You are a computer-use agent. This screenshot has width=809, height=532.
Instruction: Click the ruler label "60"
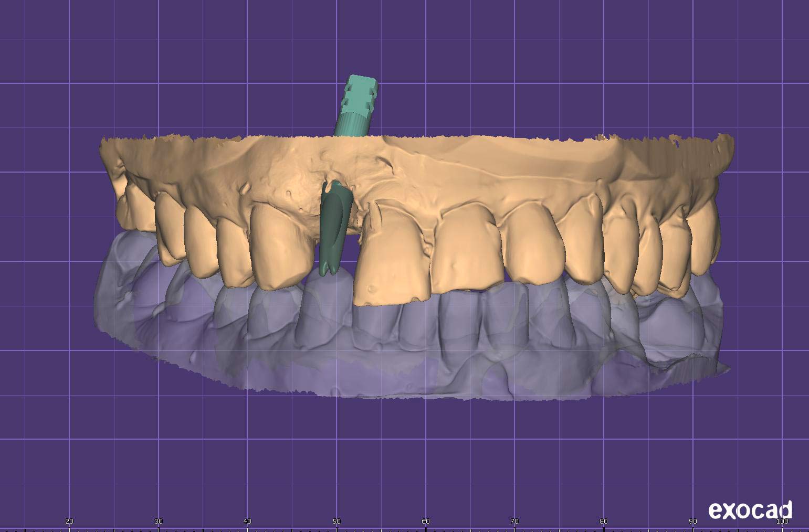(x=426, y=522)
